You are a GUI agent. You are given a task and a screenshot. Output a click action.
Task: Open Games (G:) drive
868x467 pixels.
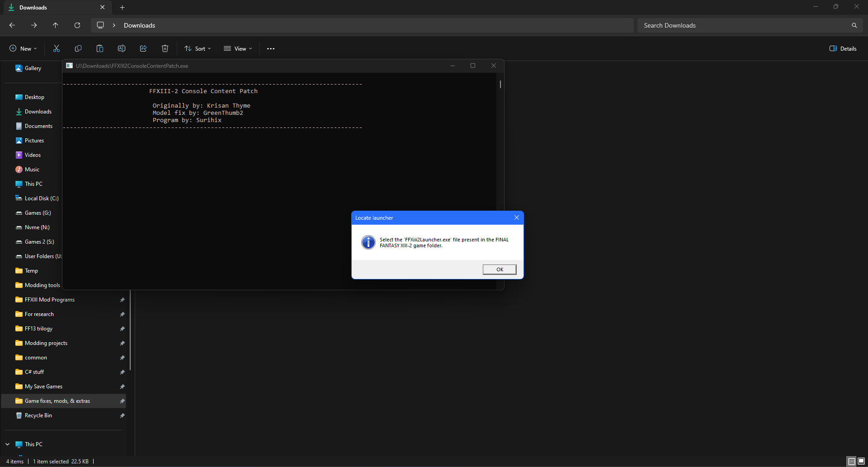pos(38,213)
